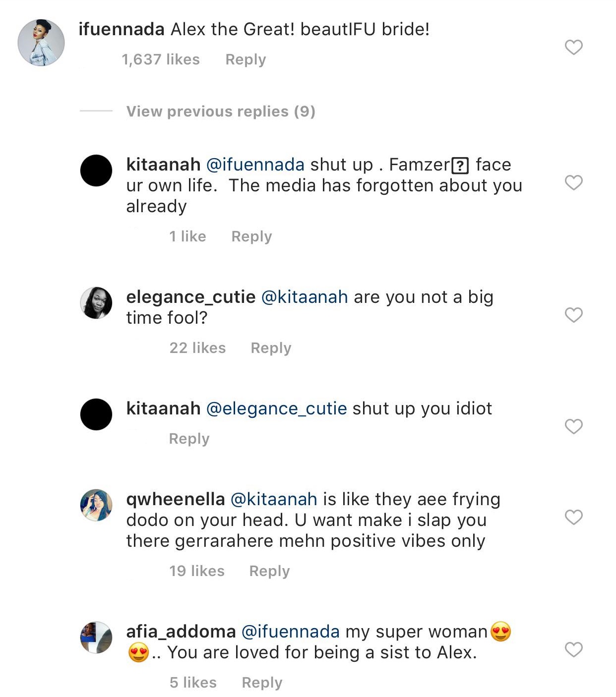The height and width of the screenshot is (697, 616).
Task: Like kitaanah's Famzer comment with heart
Action: coord(573,182)
